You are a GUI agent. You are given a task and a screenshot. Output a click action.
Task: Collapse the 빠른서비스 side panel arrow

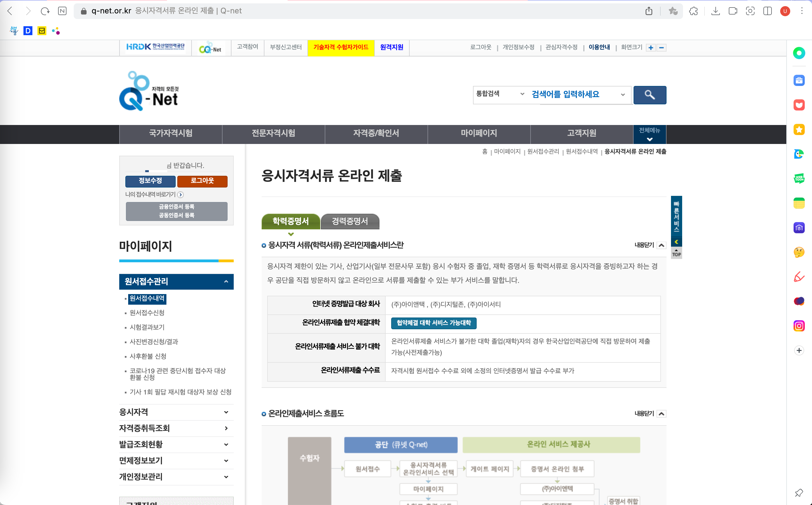click(676, 242)
